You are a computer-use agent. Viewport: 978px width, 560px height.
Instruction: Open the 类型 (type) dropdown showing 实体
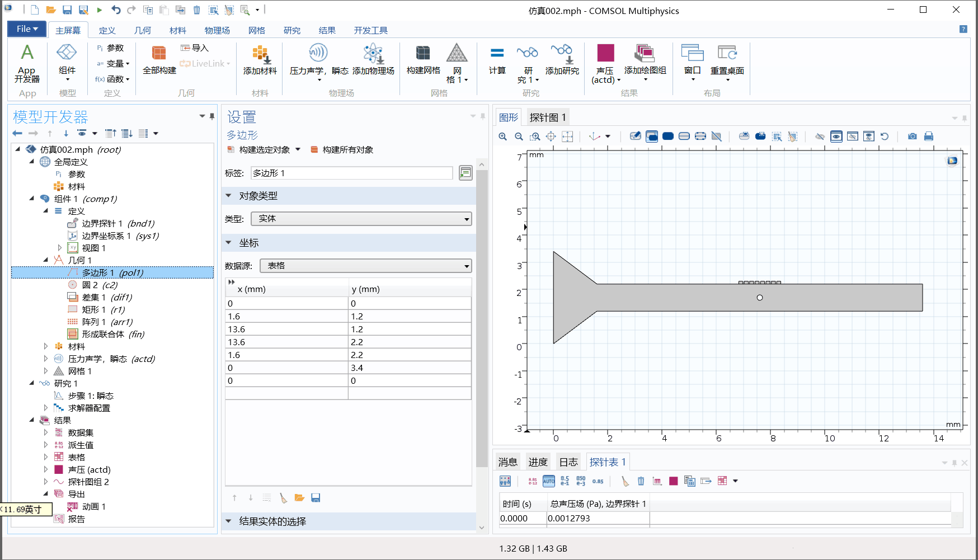pos(361,219)
